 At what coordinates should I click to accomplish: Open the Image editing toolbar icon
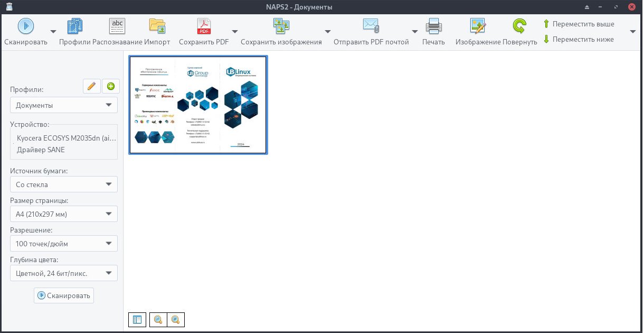click(x=478, y=26)
